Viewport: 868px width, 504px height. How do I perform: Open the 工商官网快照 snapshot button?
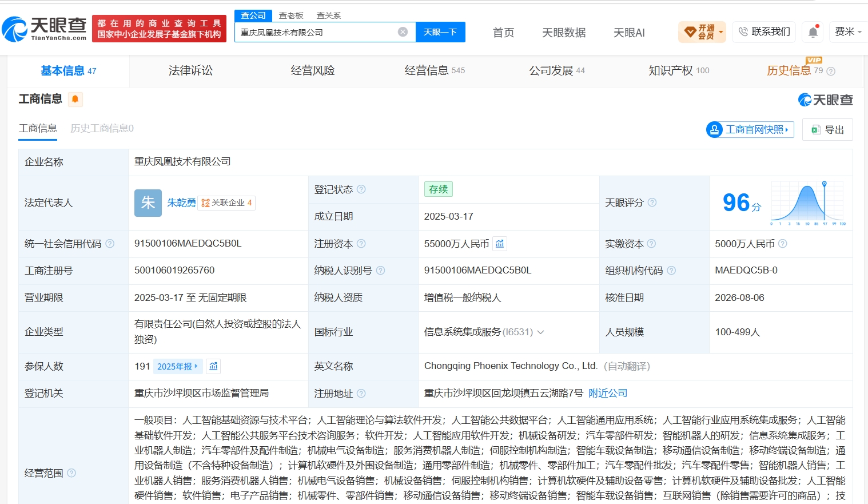750,130
